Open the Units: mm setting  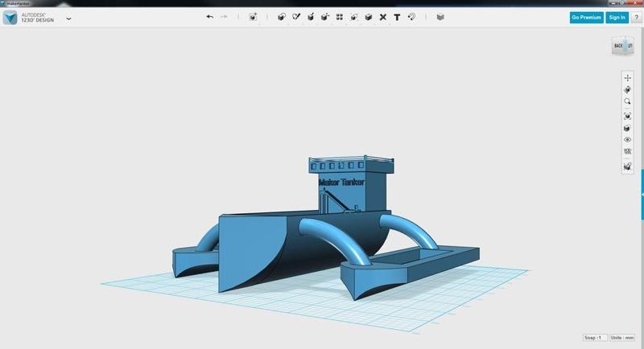click(622, 338)
